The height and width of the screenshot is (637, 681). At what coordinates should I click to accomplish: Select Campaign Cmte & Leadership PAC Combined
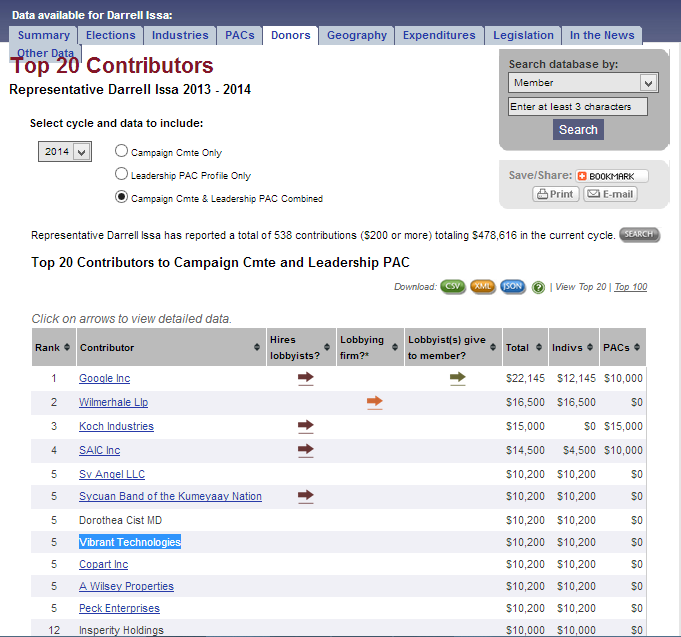tap(122, 197)
